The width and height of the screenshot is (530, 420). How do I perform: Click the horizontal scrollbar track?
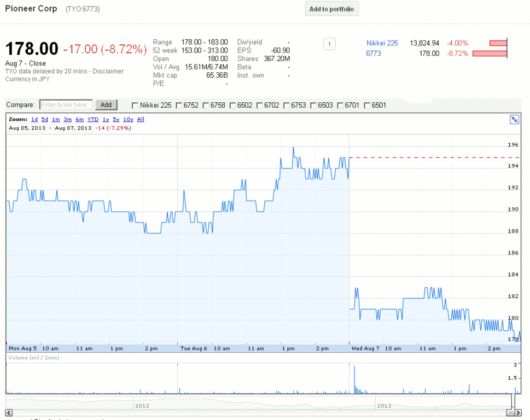pos(259,412)
